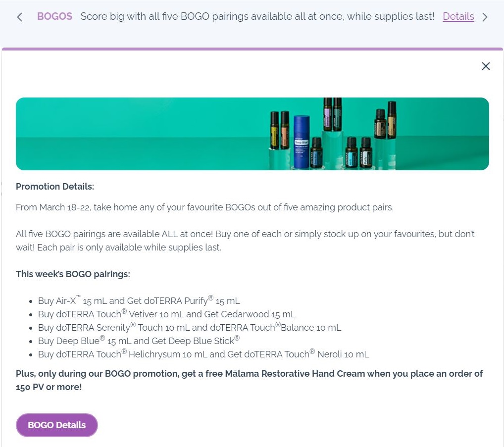Click the previous announcement left chevron
504x447 pixels.
coord(20,17)
